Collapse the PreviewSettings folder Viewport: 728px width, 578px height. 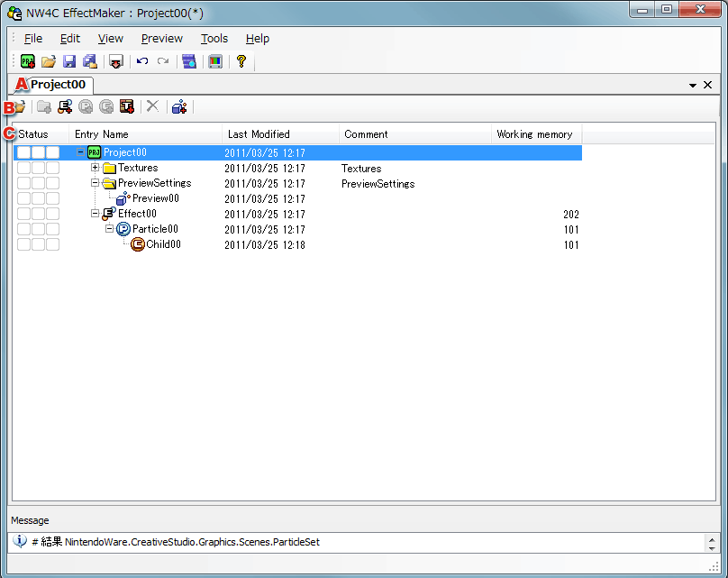pos(95,182)
